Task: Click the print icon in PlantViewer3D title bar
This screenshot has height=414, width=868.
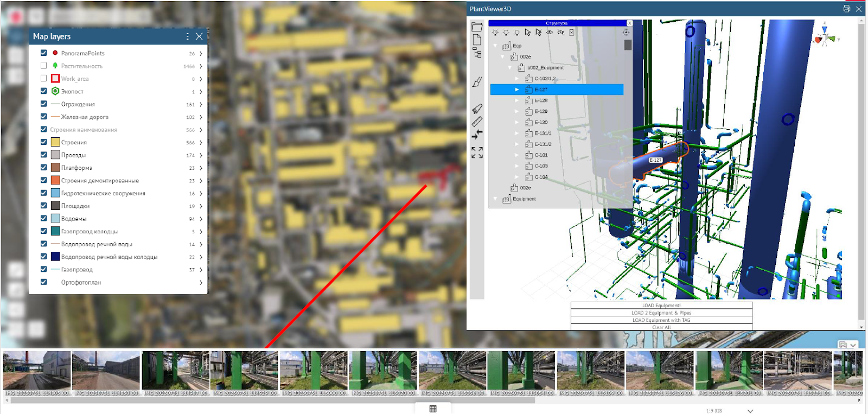Action: click(x=846, y=9)
